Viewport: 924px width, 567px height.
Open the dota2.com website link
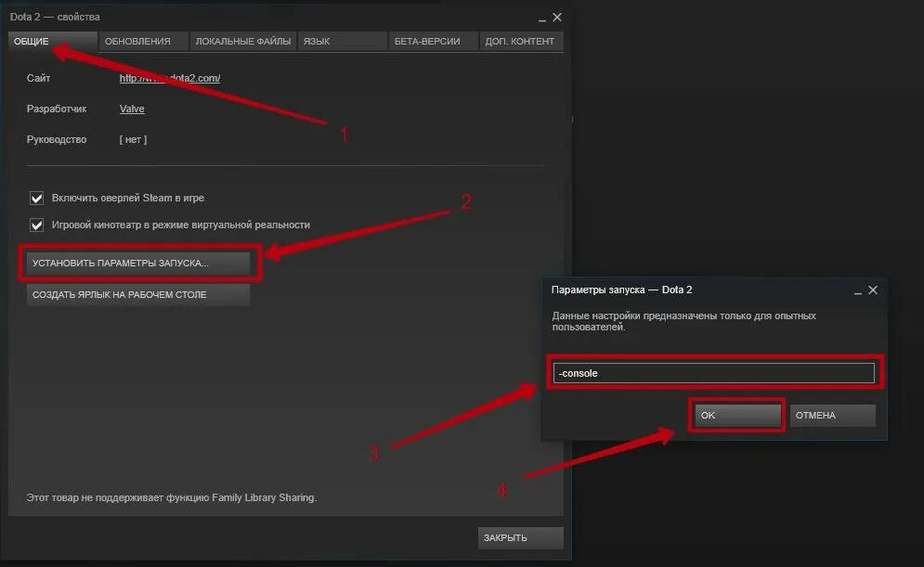[170, 78]
